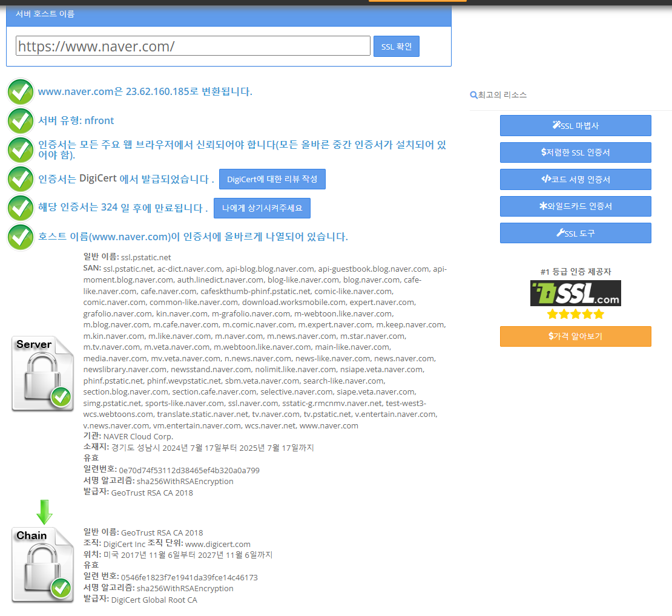672x616 pixels.
Task: Click server validity 2024년 7월 17일부터 text
Action: (199, 448)
